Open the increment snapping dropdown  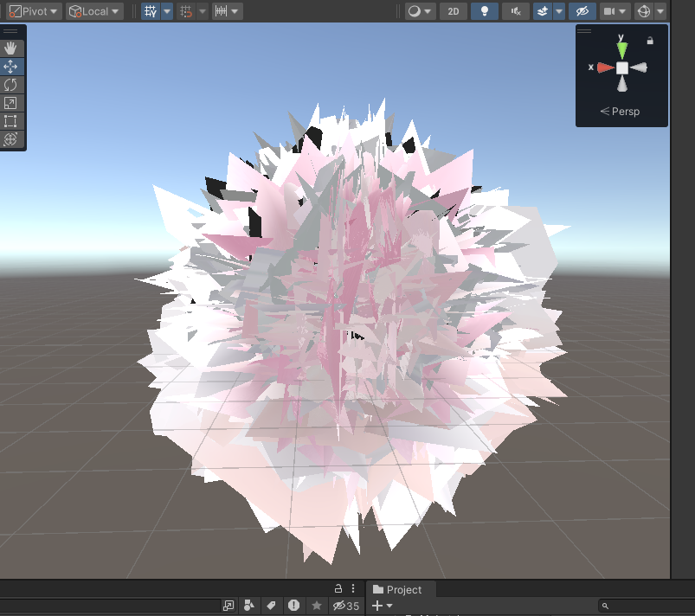(227, 11)
